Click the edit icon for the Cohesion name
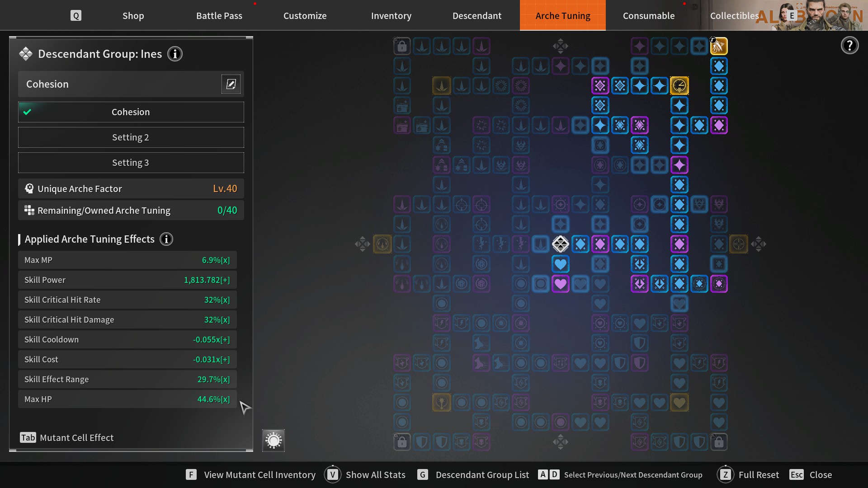Viewport: 868px width, 488px height. [231, 84]
